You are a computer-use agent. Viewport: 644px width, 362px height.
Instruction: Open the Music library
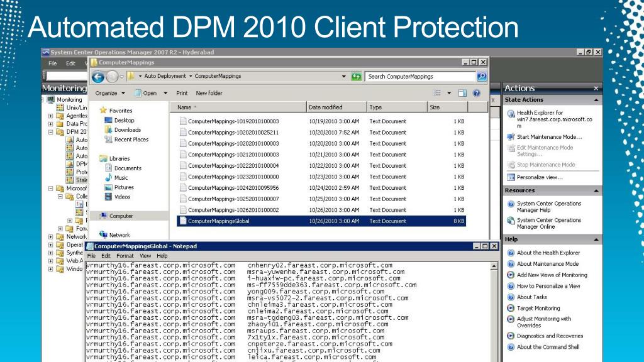pos(121,178)
